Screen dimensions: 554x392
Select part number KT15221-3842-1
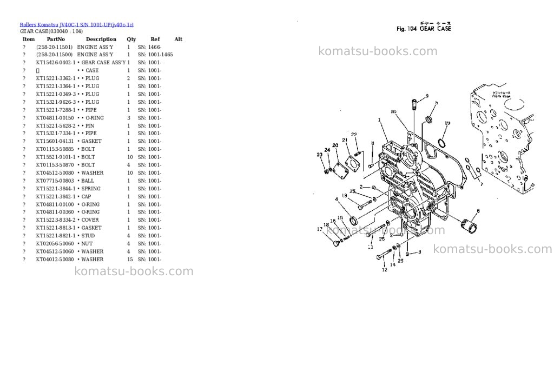56,197
